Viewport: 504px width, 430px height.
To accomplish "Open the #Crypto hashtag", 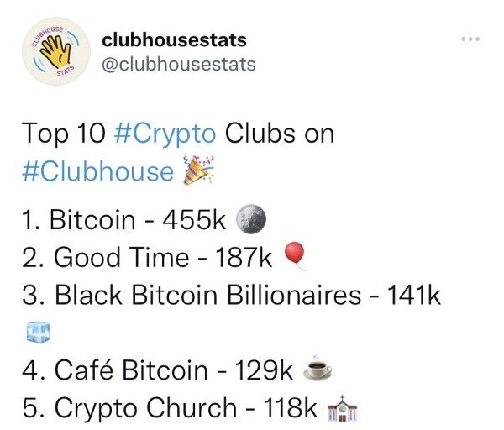I will [x=165, y=134].
